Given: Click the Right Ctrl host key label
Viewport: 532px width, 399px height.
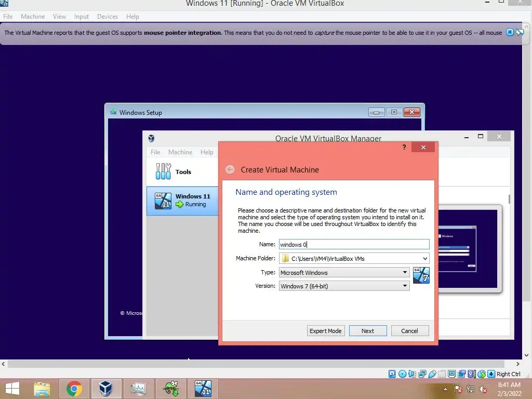Looking at the screenshot, I should [508, 374].
